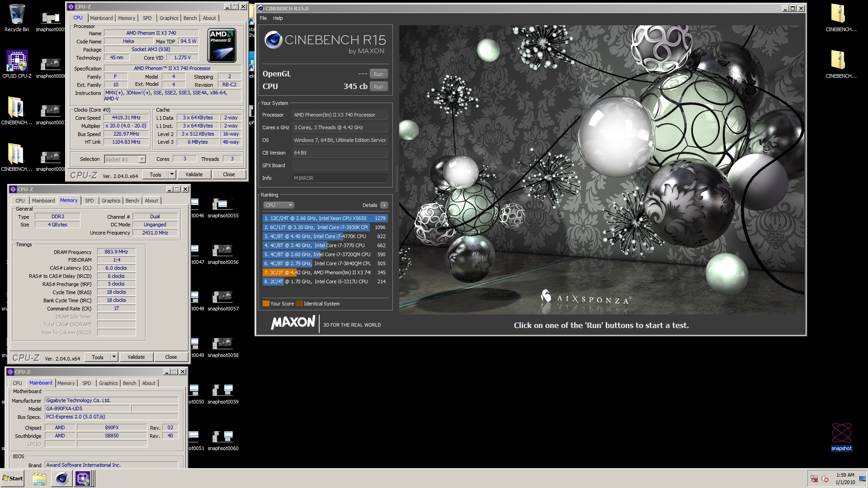Viewport: 868px width, 488px height.
Task: Click the volume muted tray icon
Action: [x=825, y=479]
